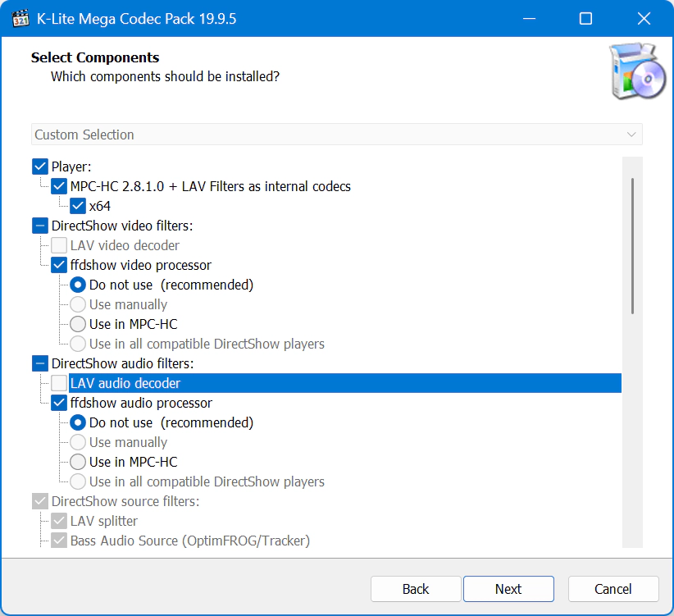
Task: Select video 'Use in all compatible DirectShow players'
Action: click(78, 344)
